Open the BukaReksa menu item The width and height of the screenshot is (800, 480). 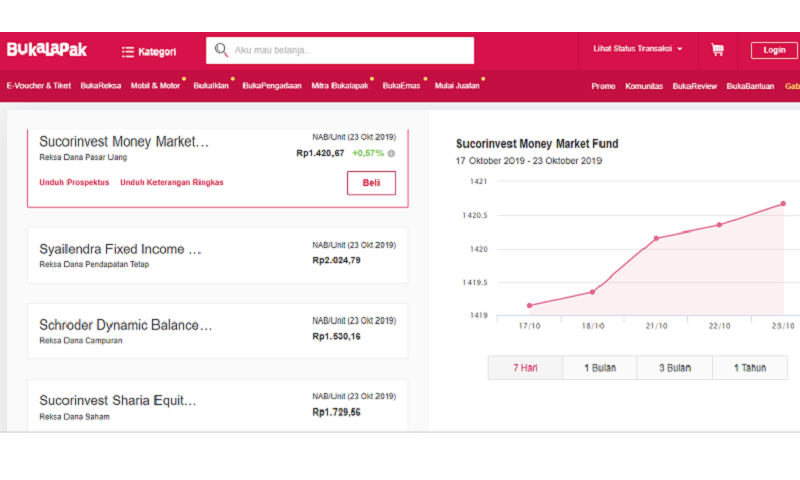tap(101, 86)
